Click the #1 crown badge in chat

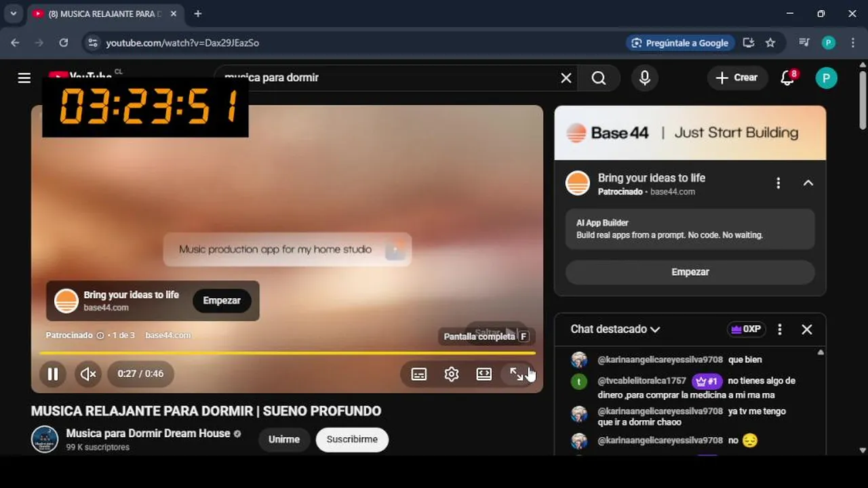[x=707, y=381]
